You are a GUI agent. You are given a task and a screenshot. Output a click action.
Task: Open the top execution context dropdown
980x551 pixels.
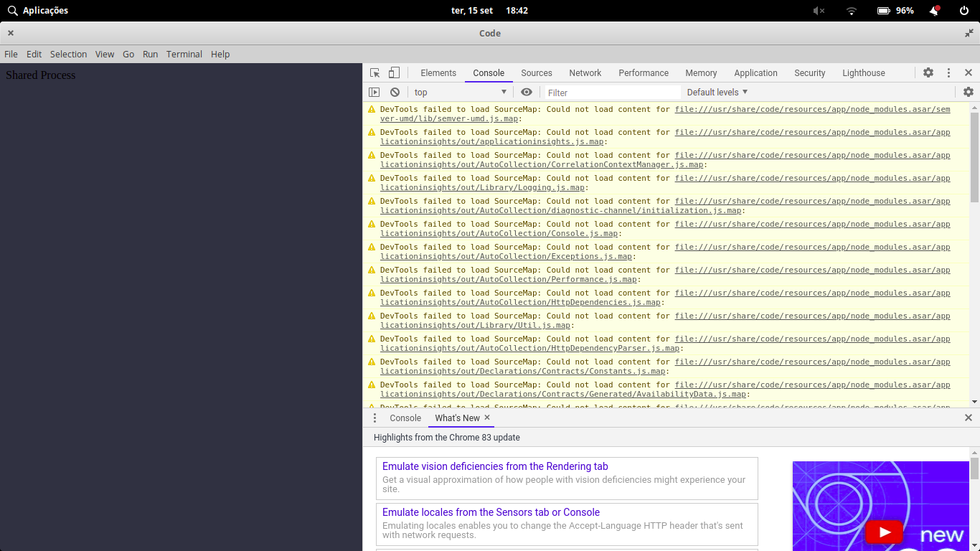click(459, 92)
